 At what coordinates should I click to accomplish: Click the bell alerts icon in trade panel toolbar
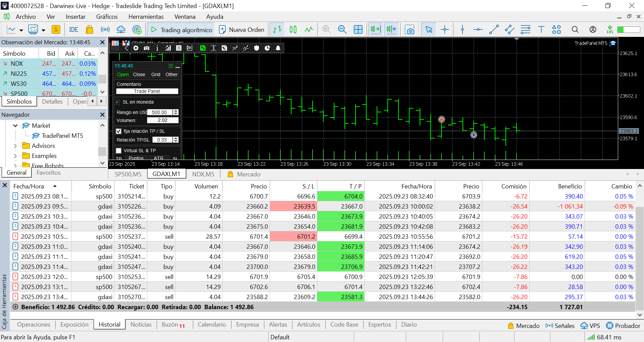(278, 48)
